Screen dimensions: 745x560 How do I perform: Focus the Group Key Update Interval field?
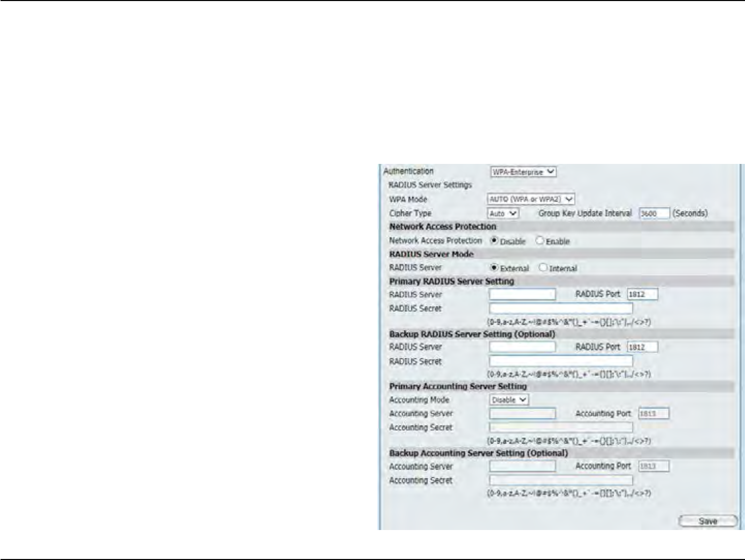tap(655, 213)
